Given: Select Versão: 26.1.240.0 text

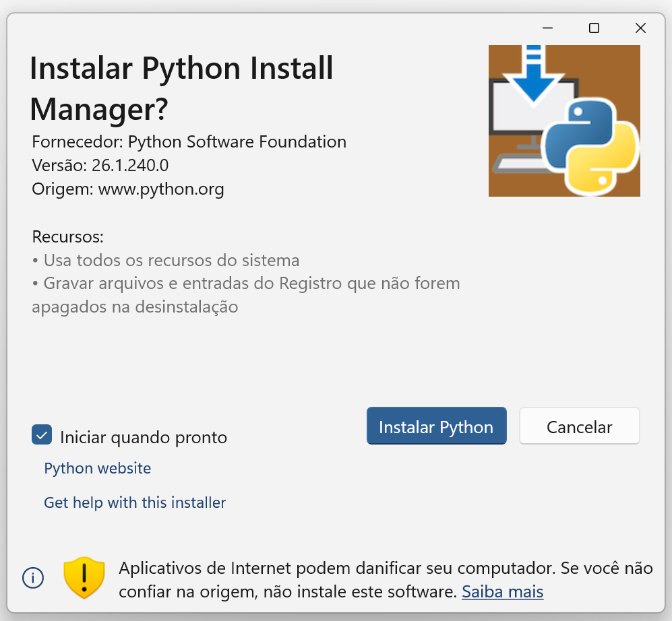Looking at the screenshot, I should pos(100,165).
